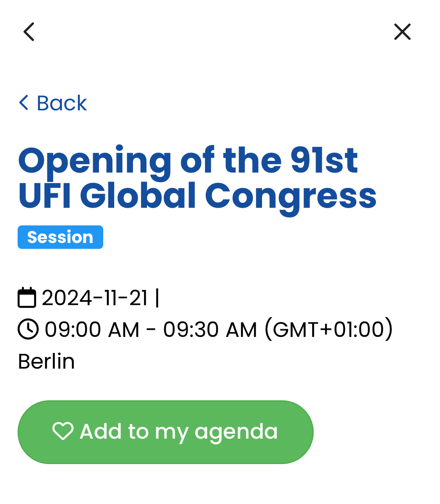Click the (GMT+01:00) timezone label
The image size is (440, 504).
(329, 329)
